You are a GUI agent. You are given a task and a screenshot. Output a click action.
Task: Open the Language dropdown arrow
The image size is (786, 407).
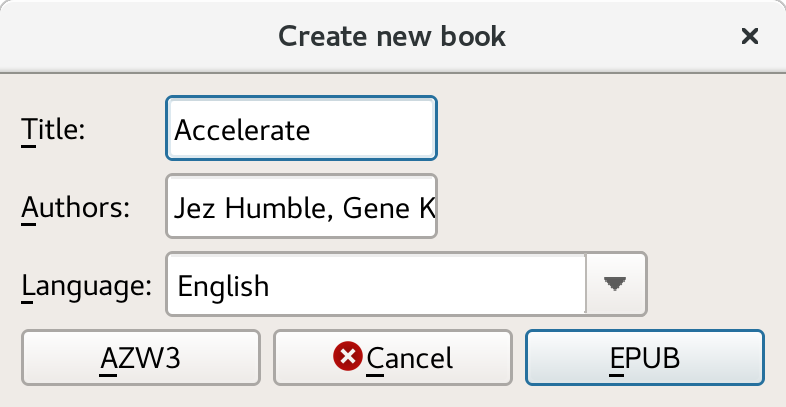point(617,284)
